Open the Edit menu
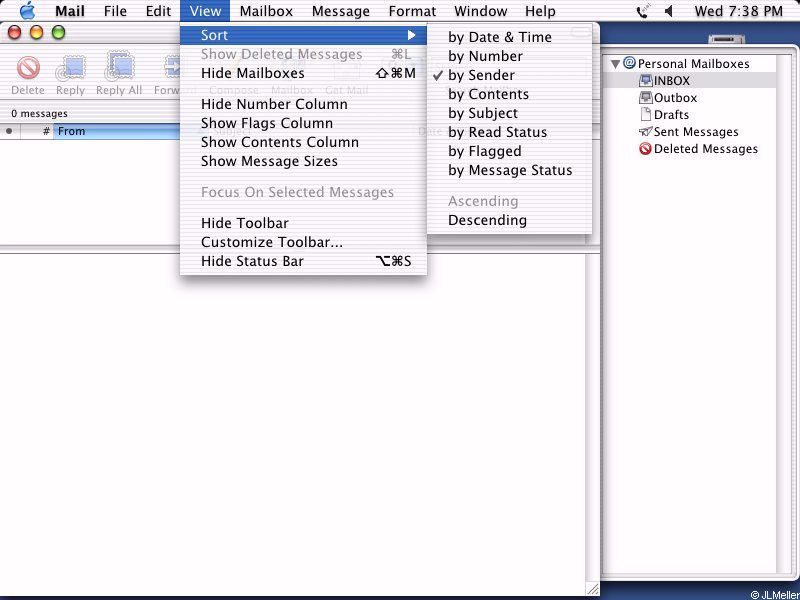 [158, 11]
